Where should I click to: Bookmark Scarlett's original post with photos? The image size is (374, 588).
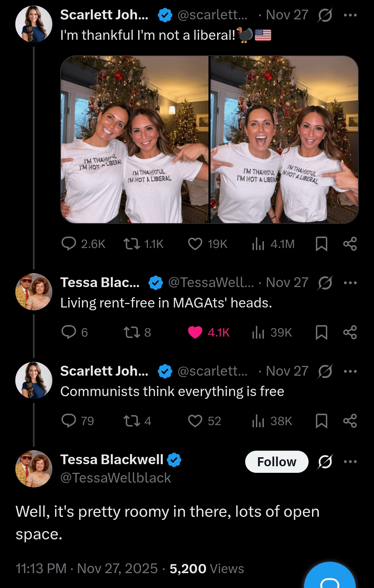tap(321, 244)
